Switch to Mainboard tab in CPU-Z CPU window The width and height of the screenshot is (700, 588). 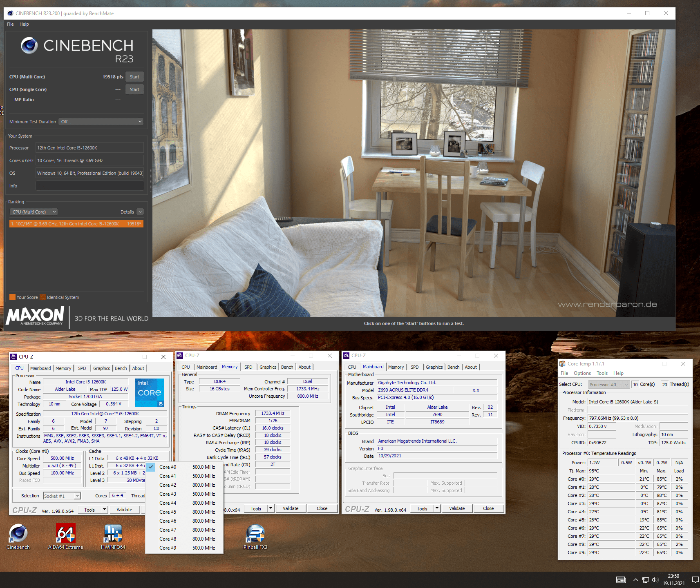coord(40,368)
